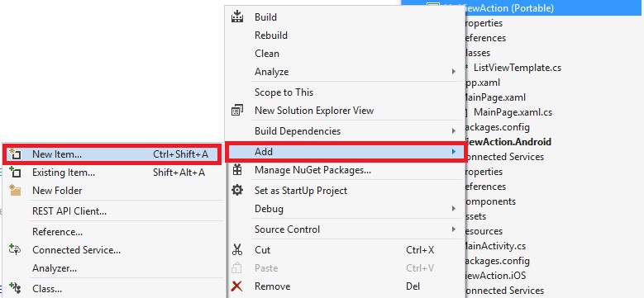Select MainPage.xaml.cs file in tree
644x298 pixels.
coord(513,112)
